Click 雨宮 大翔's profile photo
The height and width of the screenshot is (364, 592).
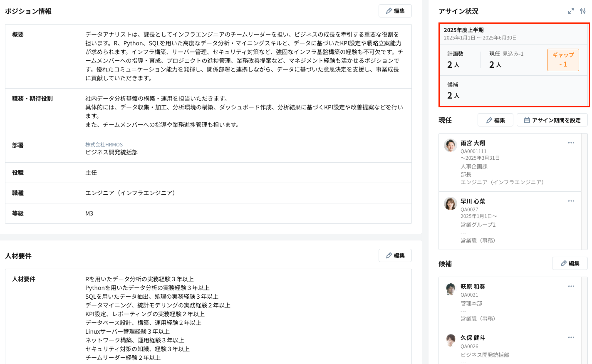(x=450, y=146)
